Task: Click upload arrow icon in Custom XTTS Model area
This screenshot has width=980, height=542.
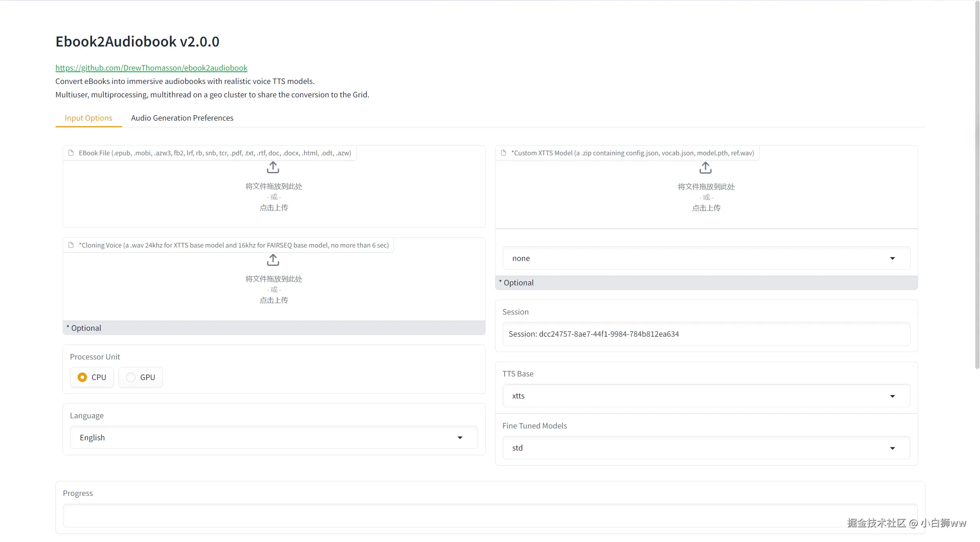Action: 705,168
